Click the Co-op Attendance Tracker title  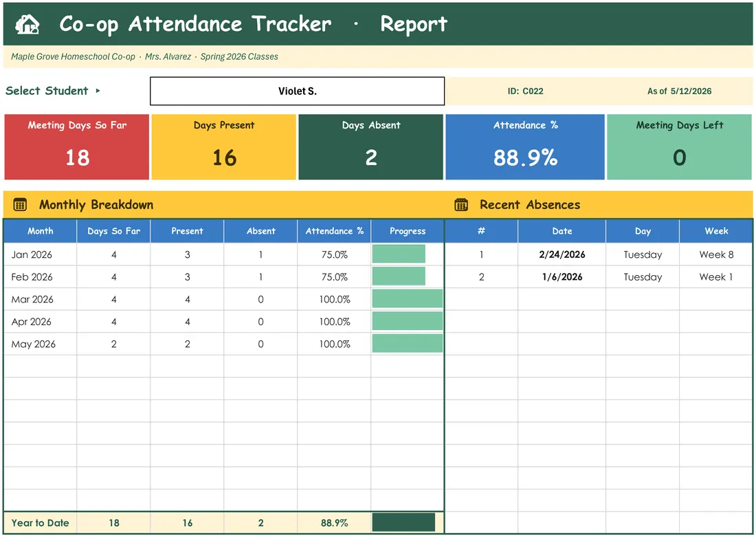[195, 24]
